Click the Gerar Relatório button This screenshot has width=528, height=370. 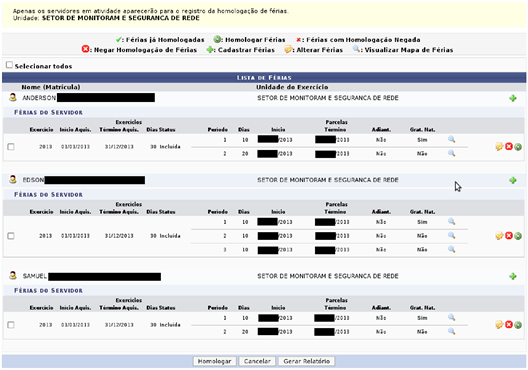306,361
